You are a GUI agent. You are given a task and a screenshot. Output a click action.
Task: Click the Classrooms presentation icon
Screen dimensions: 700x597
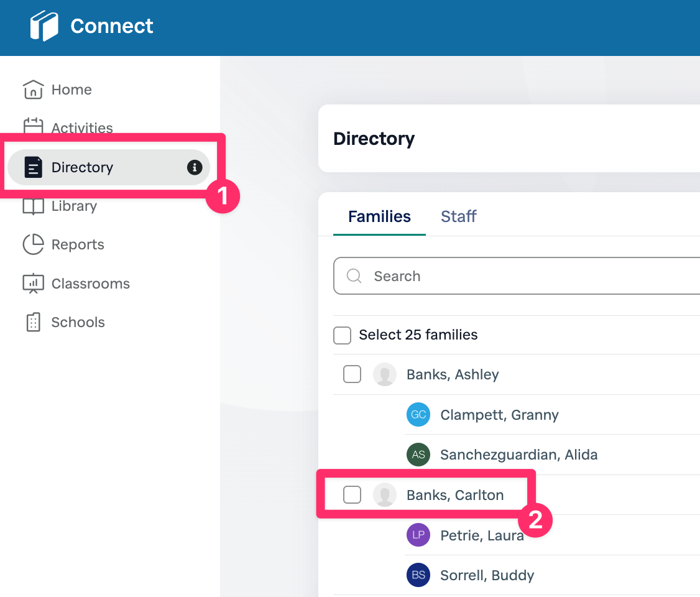[x=33, y=284]
